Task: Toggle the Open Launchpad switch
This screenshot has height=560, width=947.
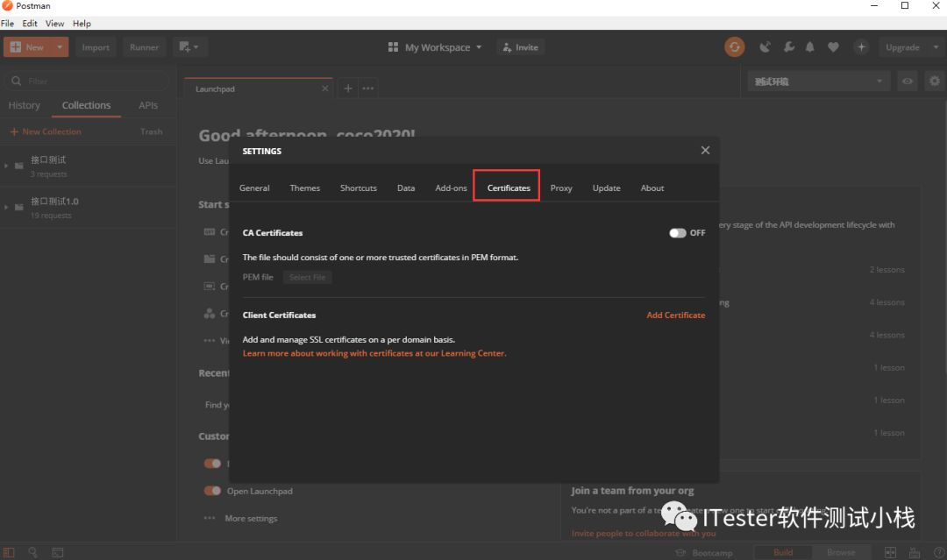Action: click(x=212, y=491)
